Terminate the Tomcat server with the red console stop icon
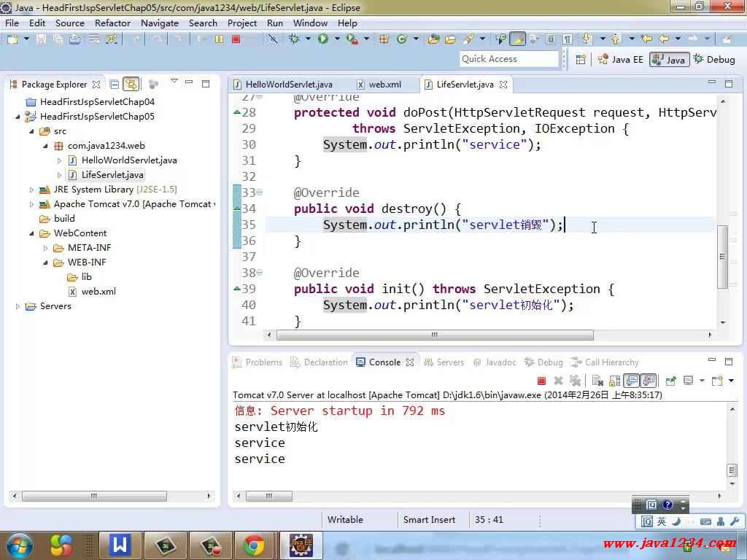This screenshot has height=560, width=747. click(x=541, y=381)
